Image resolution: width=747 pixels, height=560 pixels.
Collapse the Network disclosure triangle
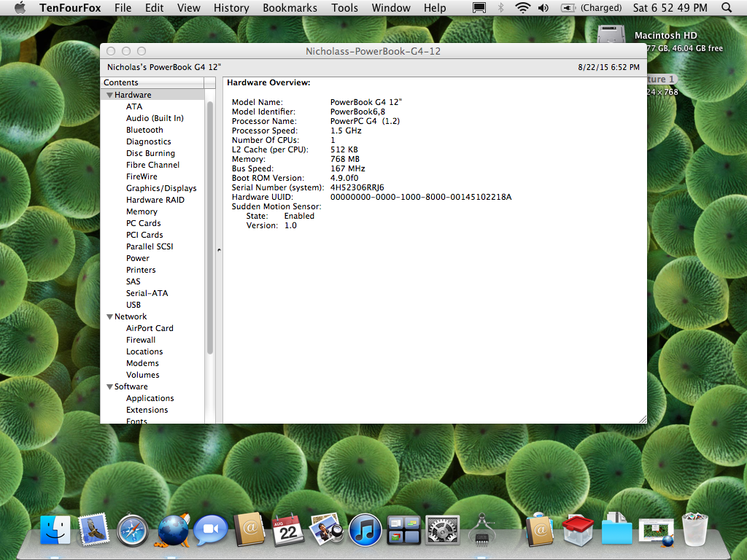[x=109, y=316]
